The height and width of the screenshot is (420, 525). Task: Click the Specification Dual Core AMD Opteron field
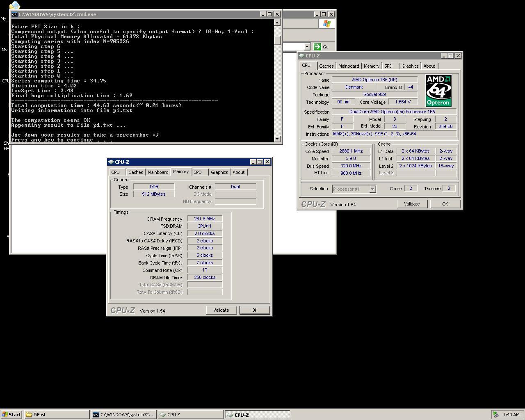click(x=394, y=112)
